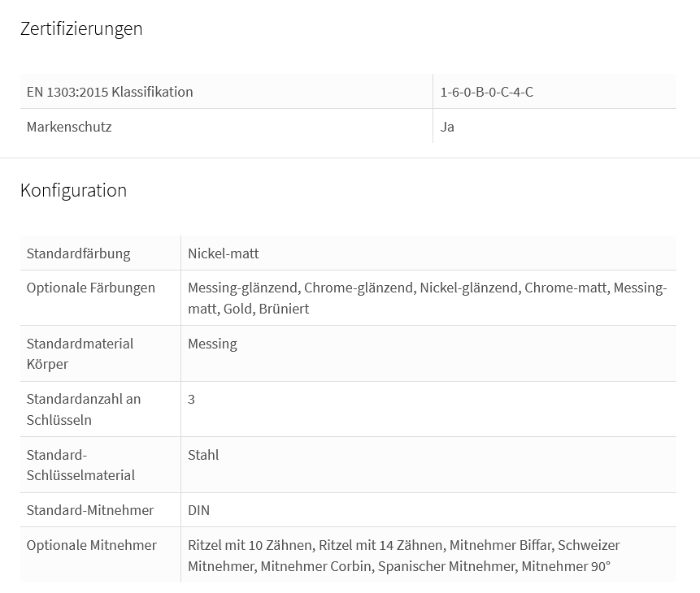Click the Nickel-matt value

point(224,253)
